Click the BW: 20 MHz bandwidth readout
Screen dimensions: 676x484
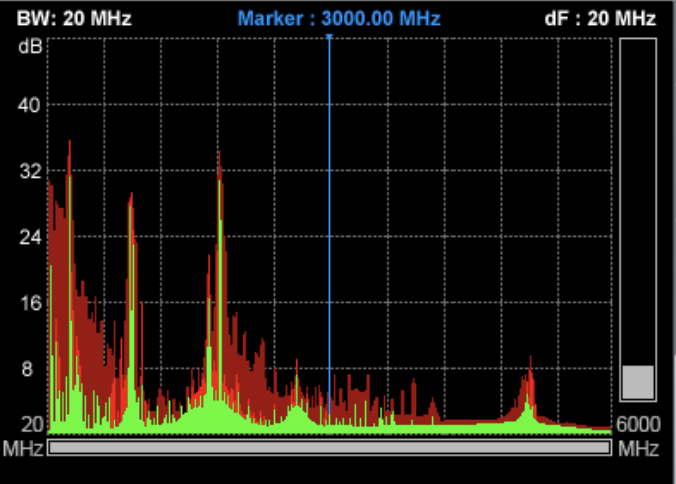(x=74, y=18)
